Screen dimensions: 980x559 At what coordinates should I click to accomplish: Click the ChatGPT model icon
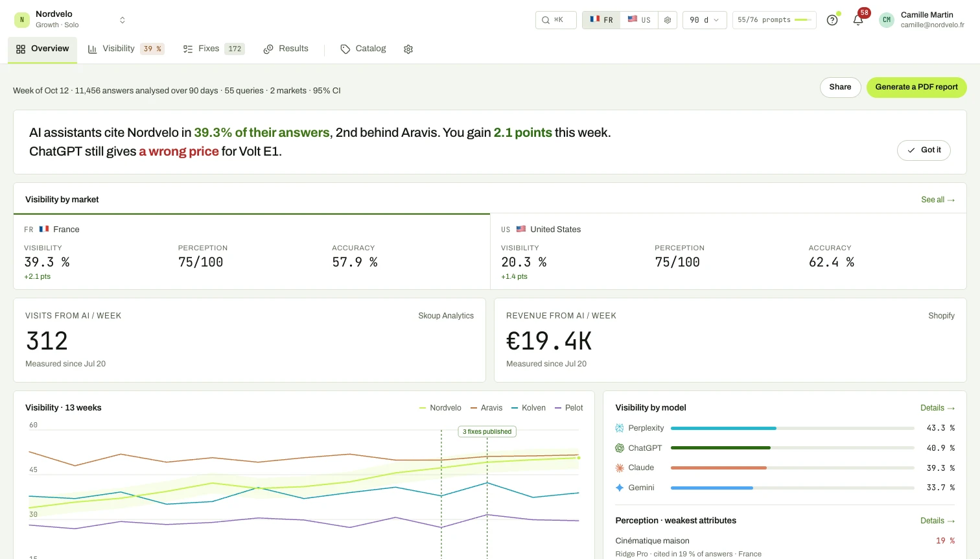pyautogui.click(x=620, y=448)
